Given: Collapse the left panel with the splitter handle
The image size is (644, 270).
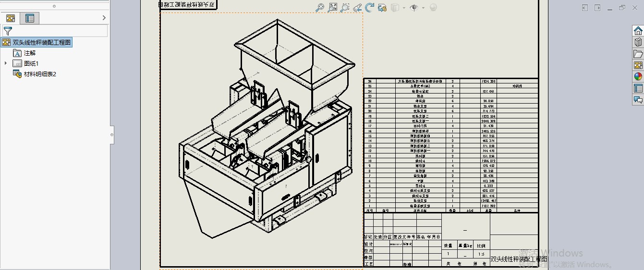Looking at the screenshot, I should click(112, 135).
